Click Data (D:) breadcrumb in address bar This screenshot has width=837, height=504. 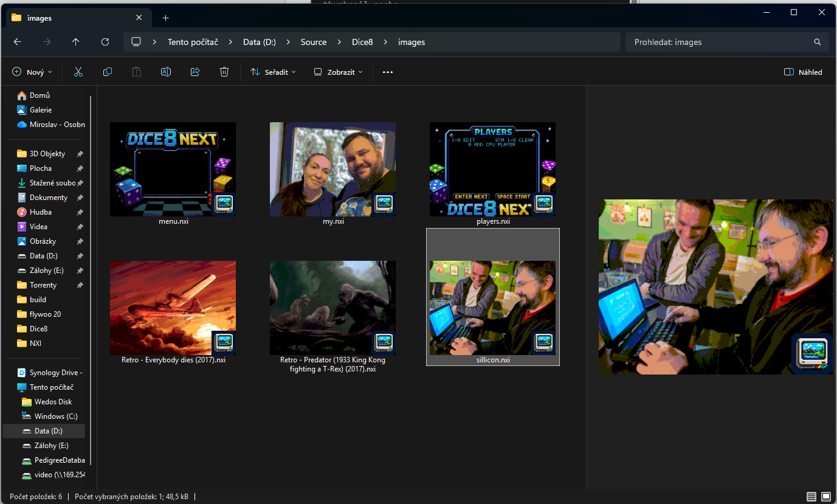point(260,42)
